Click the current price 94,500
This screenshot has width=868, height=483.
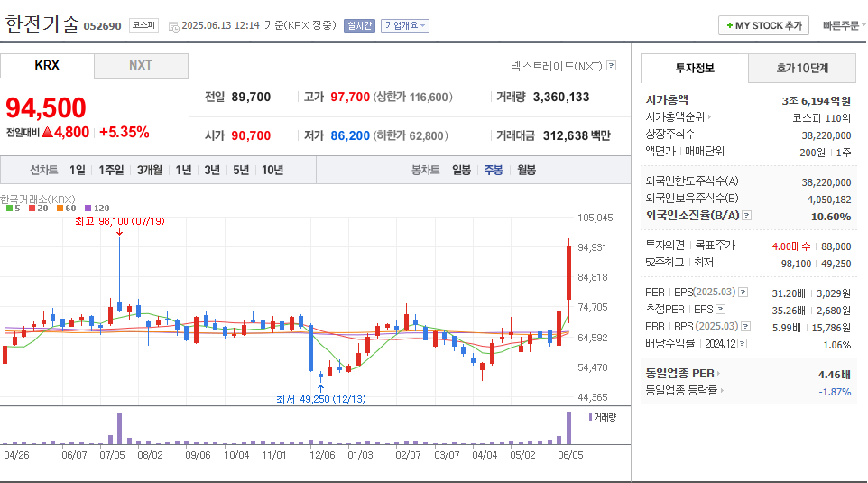pyautogui.click(x=46, y=107)
